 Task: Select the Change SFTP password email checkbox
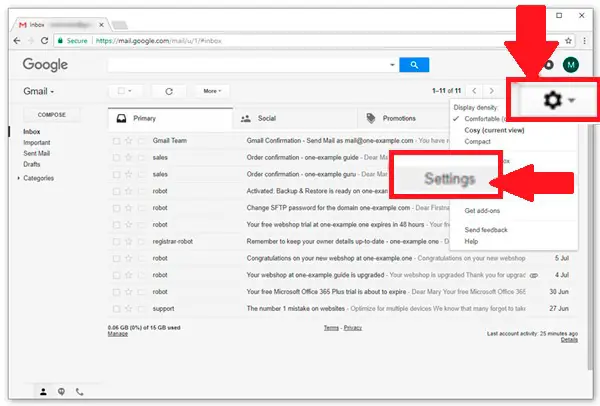(x=116, y=208)
